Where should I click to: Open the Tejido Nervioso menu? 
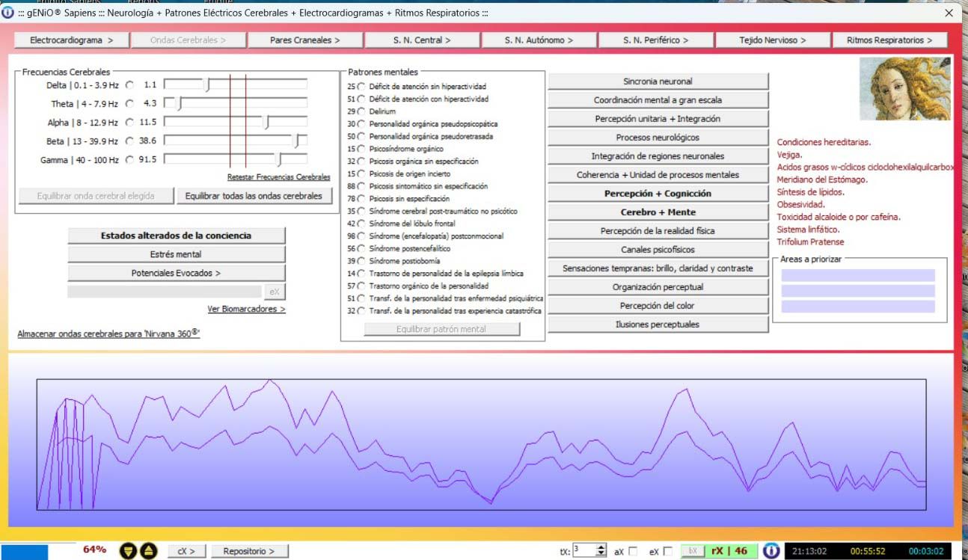point(773,40)
